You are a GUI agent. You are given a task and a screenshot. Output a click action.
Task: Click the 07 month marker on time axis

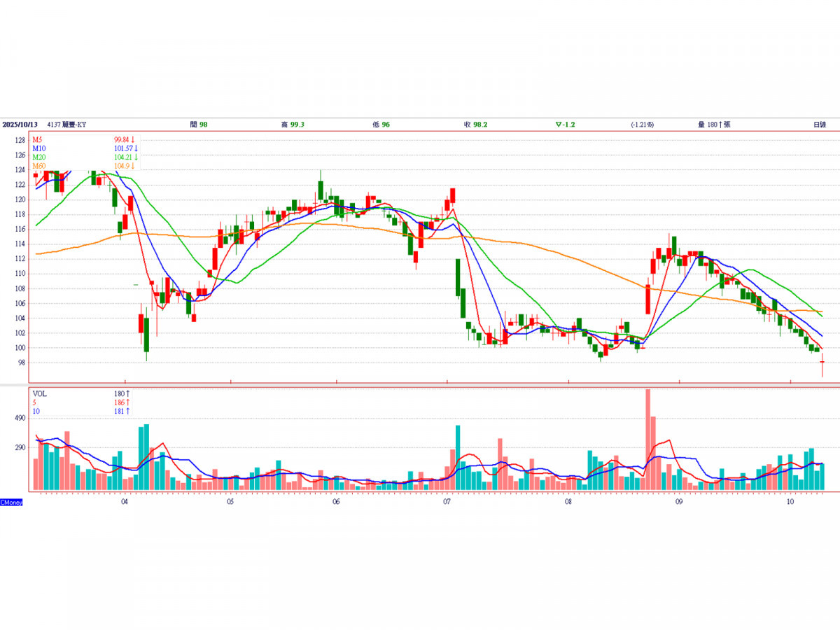tap(447, 502)
